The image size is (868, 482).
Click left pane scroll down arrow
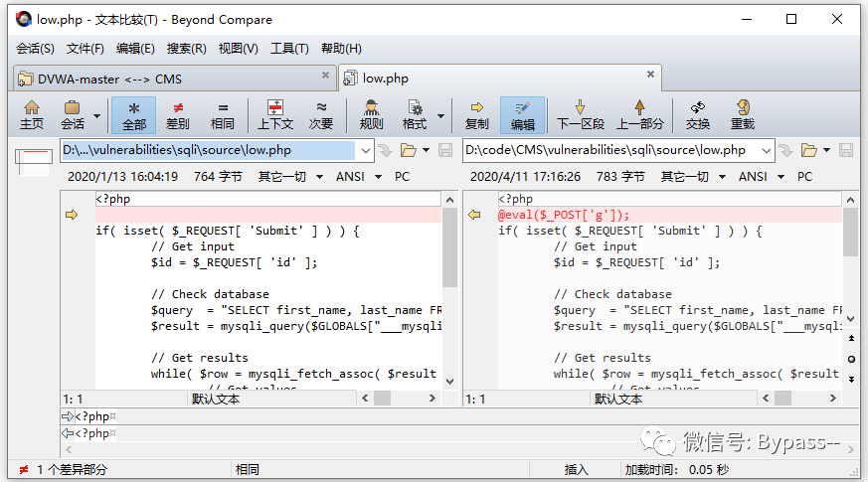point(450,382)
